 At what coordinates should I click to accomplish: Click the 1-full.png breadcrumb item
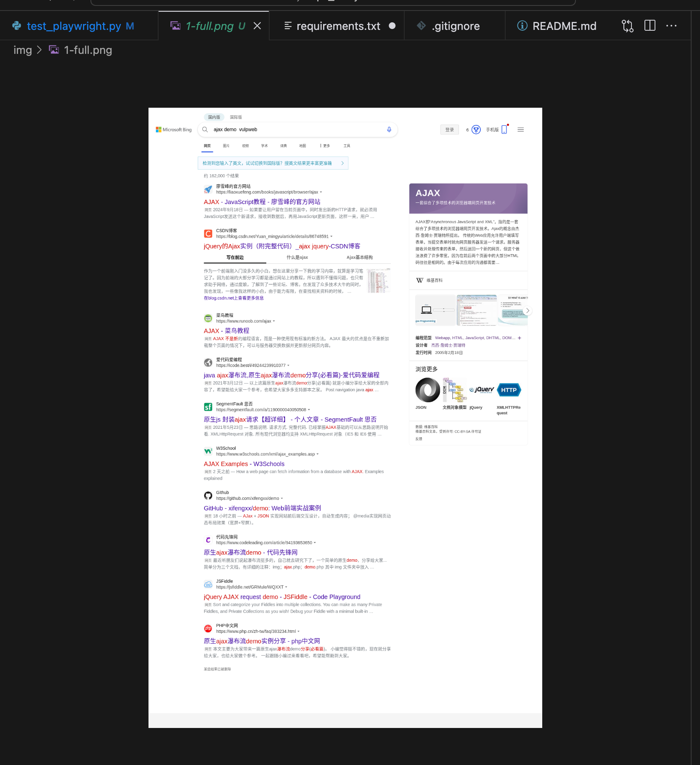[x=80, y=50]
